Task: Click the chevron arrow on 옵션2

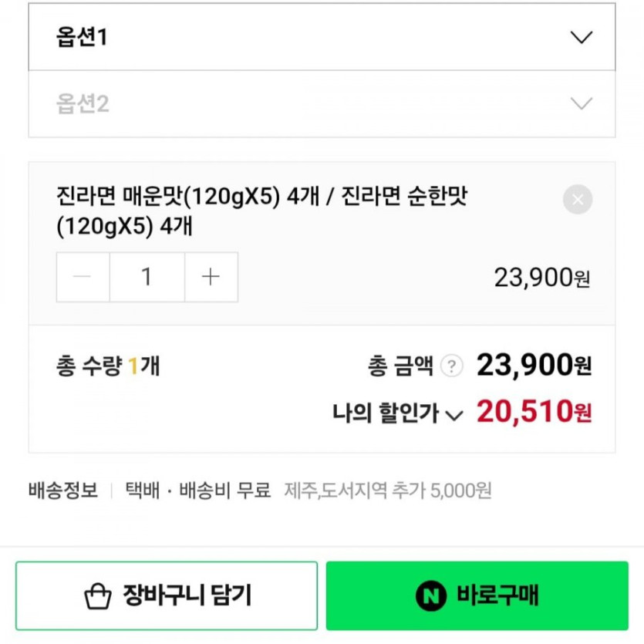Action: 581,104
